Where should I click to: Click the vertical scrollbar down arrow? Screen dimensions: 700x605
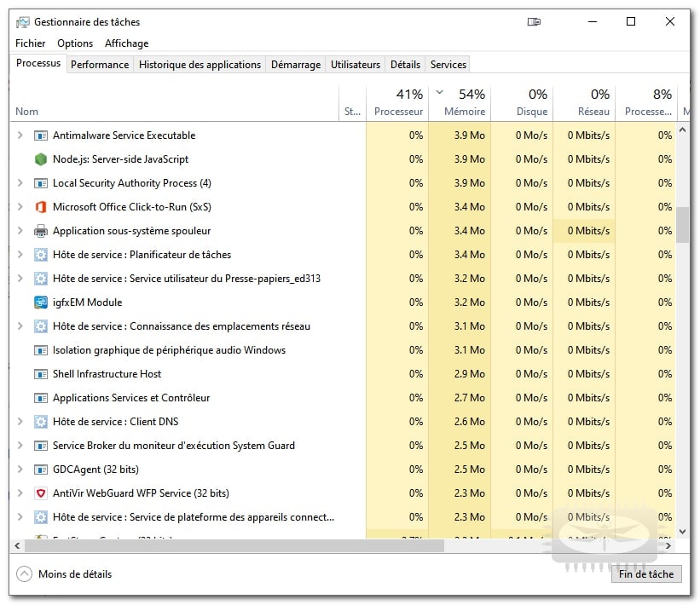click(x=683, y=532)
